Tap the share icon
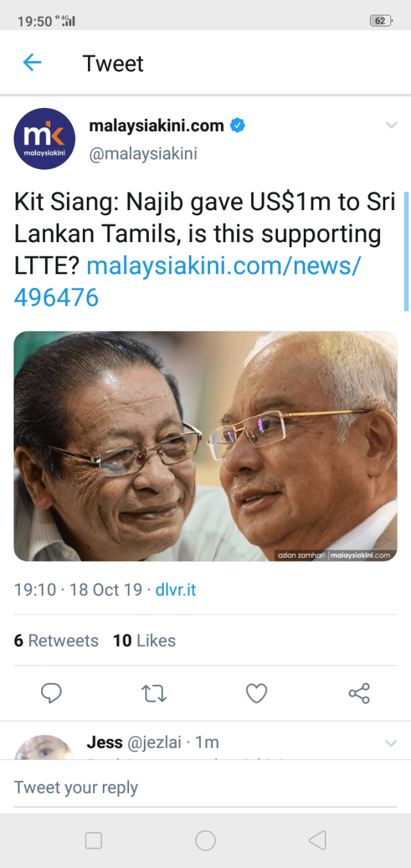 tap(359, 693)
